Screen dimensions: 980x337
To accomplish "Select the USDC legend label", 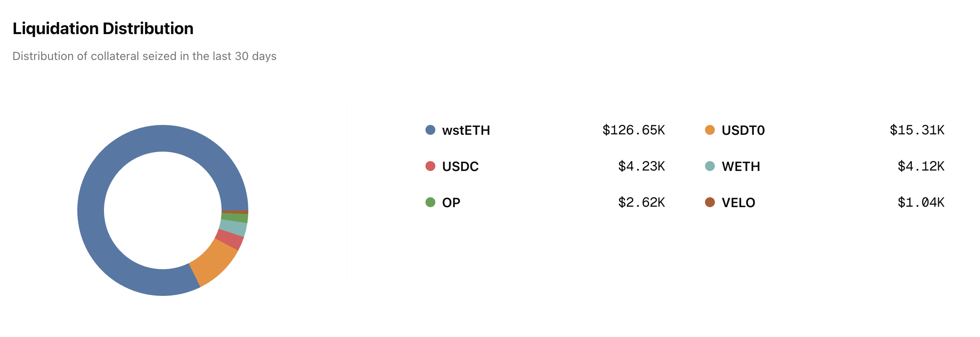I will click(460, 166).
